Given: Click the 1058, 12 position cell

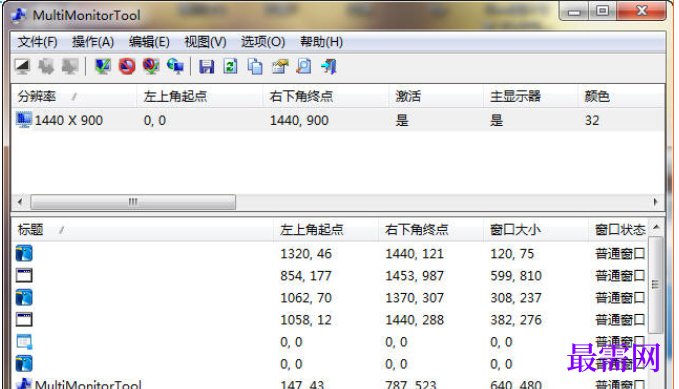Looking at the screenshot, I should pyautogui.click(x=306, y=320).
